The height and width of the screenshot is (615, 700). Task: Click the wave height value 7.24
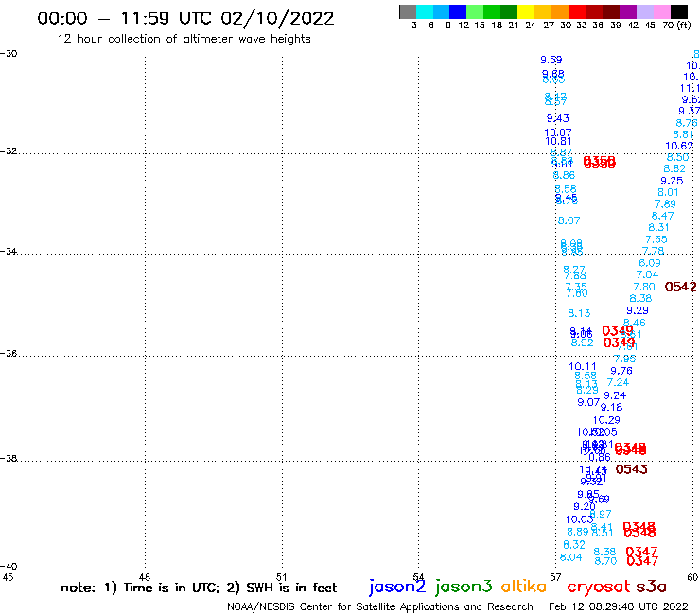[618, 383]
